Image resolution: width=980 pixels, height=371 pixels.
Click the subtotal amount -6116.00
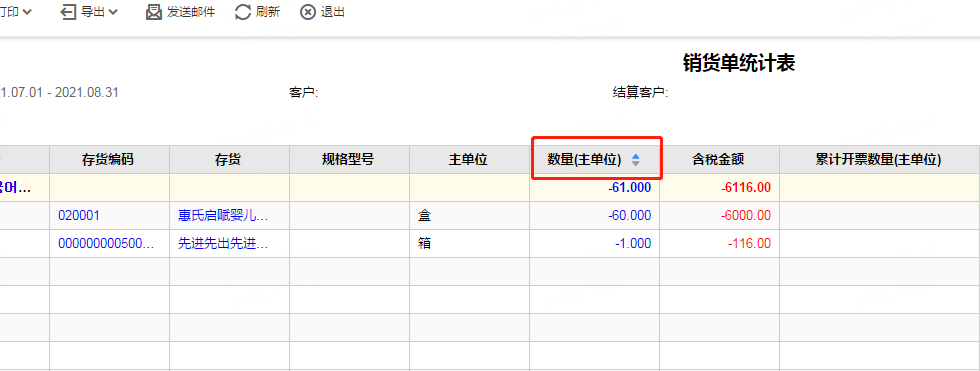pos(746,187)
